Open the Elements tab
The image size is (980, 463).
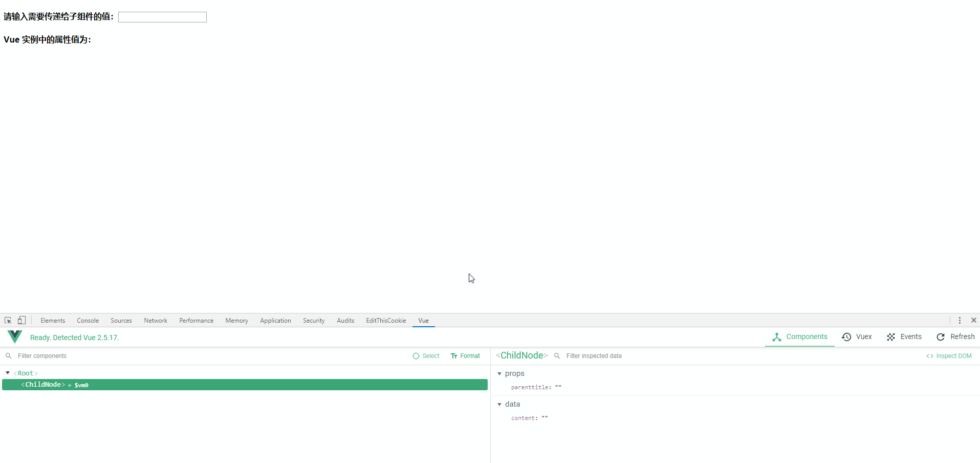pos(53,321)
